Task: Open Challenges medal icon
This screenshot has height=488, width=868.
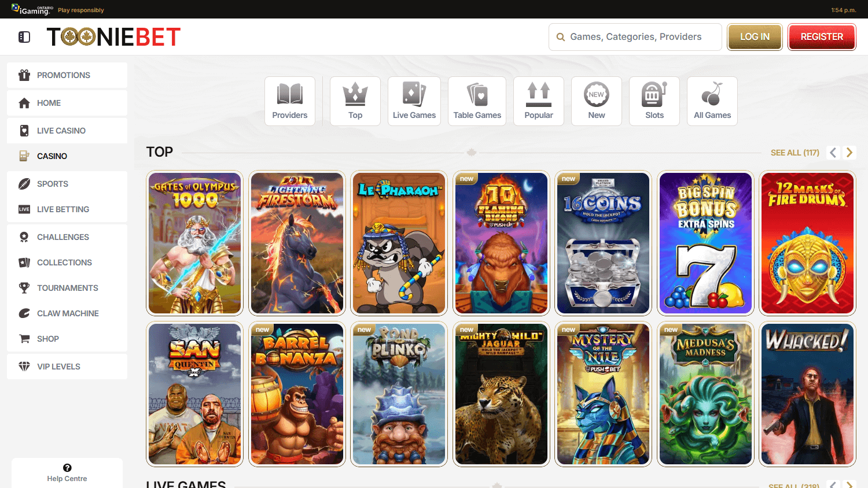Action: click(24, 237)
